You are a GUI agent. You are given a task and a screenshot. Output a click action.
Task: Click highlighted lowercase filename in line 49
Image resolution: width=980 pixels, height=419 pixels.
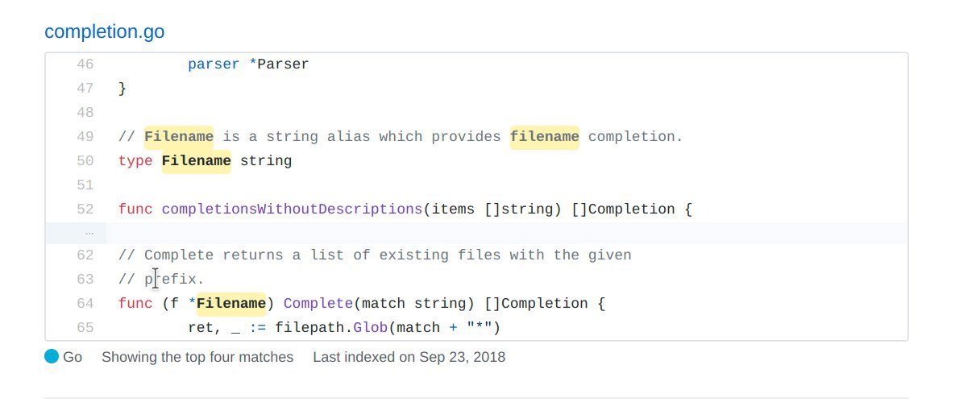[544, 136]
